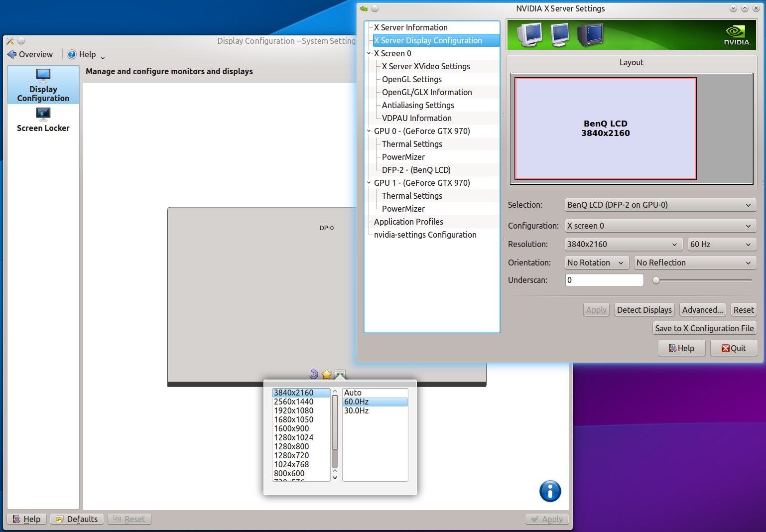Select X Server Information tree item
Screen dimensions: 766x532
tap(411, 27)
